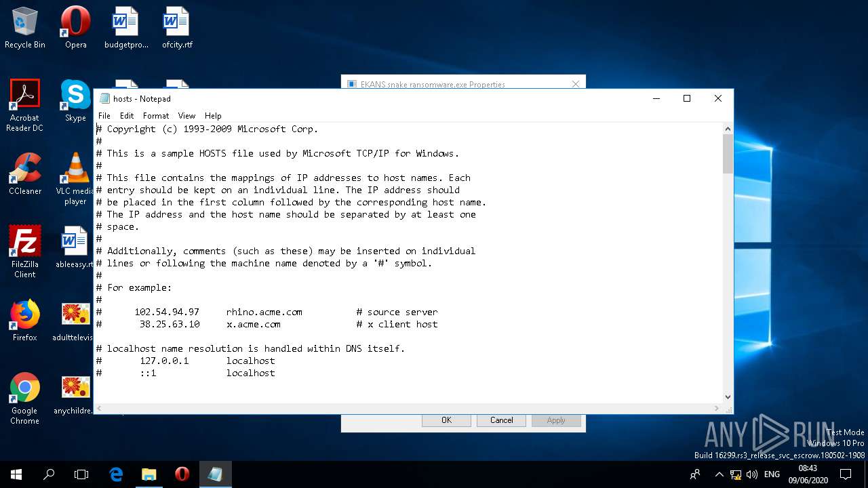Image resolution: width=868 pixels, height=488 pixels.
Task: Click the '# x client host' comment
Action: click(397, 324)
